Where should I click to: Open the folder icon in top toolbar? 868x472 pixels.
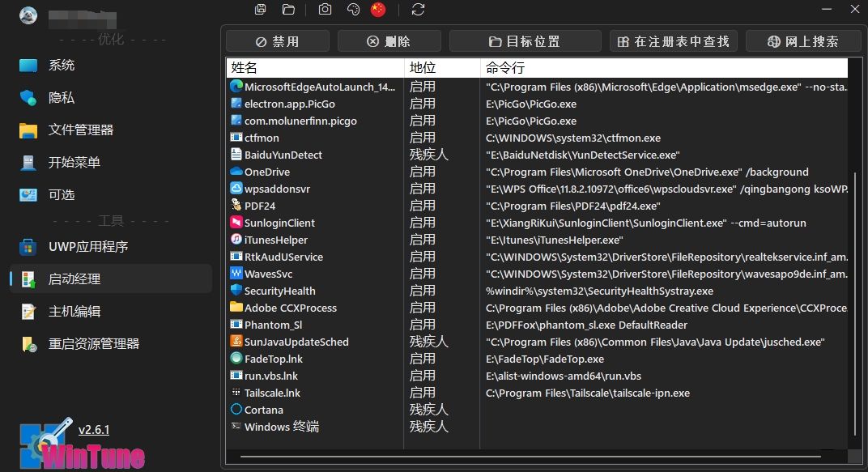288,10
